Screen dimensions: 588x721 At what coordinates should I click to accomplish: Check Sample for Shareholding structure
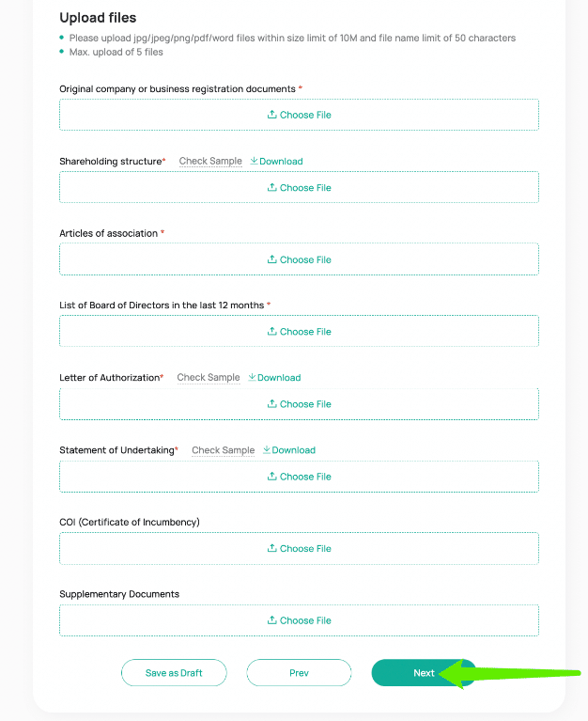(x=210, y=162)
